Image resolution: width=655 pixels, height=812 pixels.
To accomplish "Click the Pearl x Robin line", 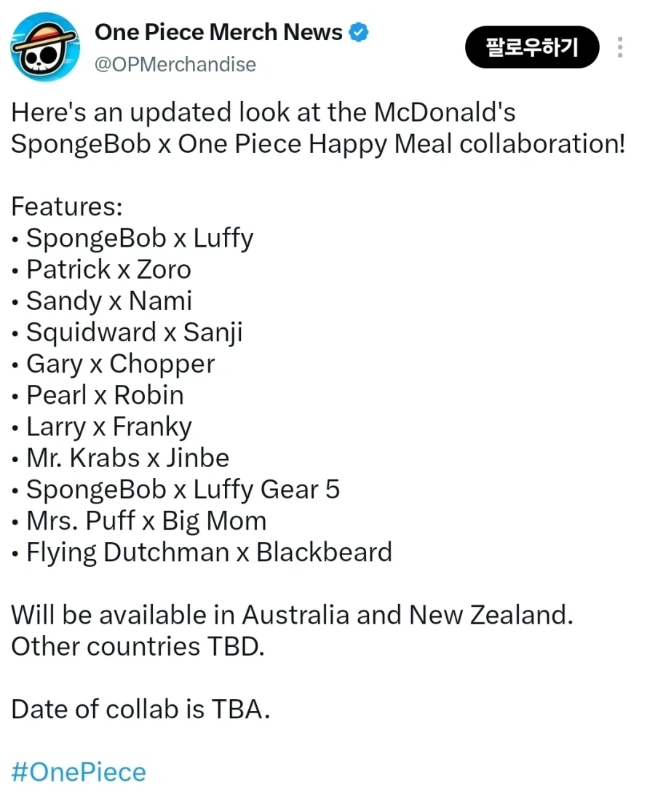I will tap(105, 396).
